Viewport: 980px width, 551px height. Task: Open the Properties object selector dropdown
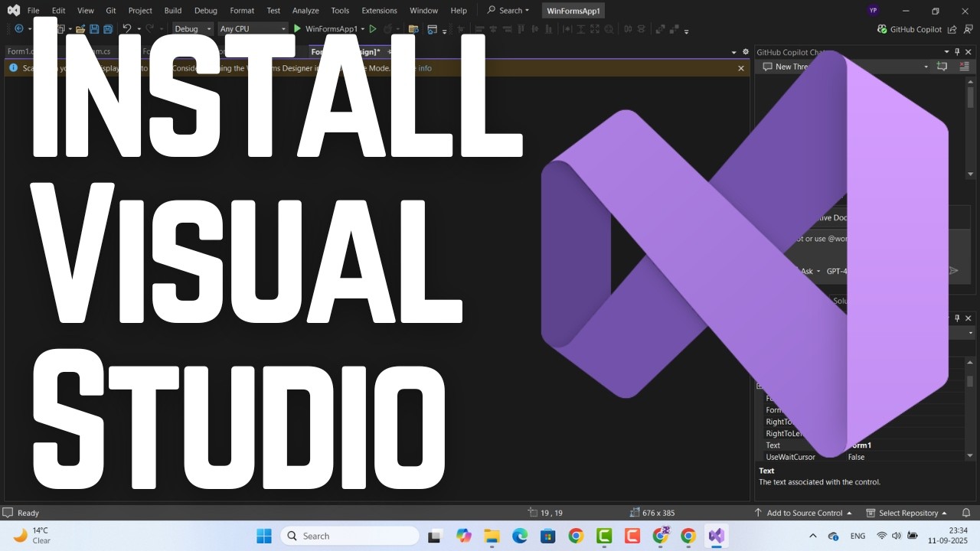[971, 333]
